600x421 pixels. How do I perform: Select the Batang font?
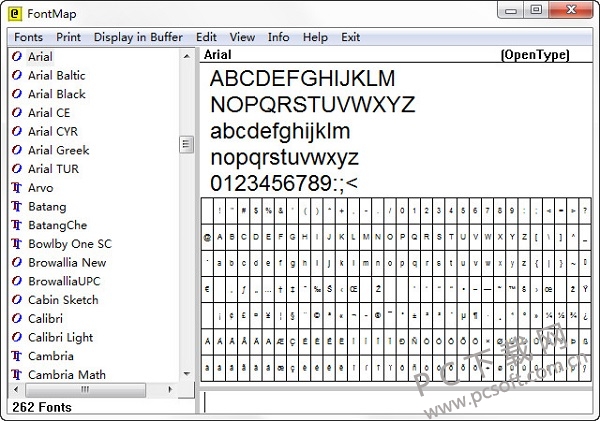pyautogui.click(x=47, y=206)
